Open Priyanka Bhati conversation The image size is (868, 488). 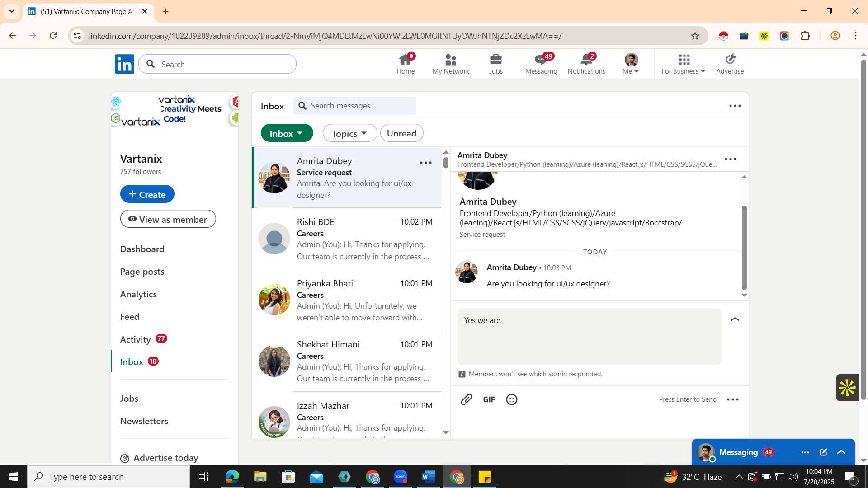[347, 300]
